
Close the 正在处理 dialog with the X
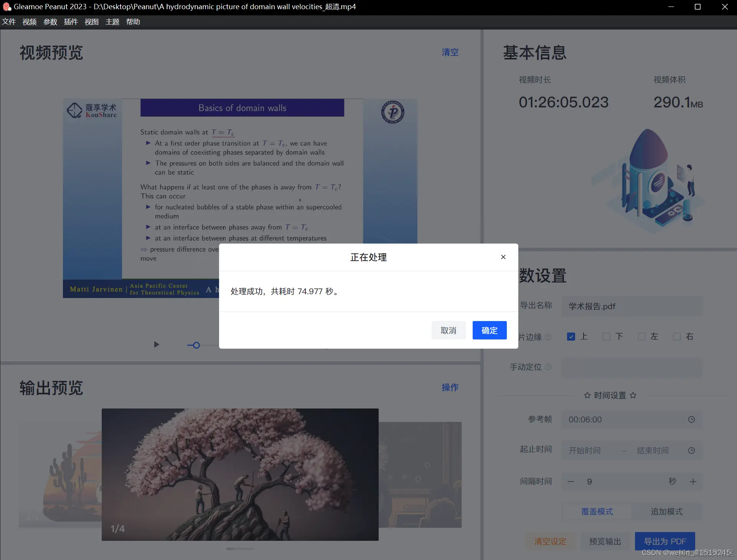(x=503, y=257)
